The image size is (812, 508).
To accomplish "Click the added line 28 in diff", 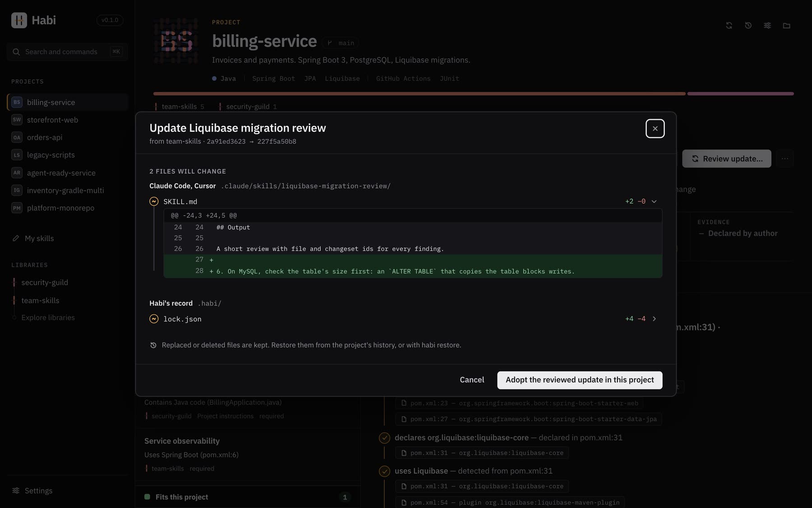I will (x=413, y=271).
